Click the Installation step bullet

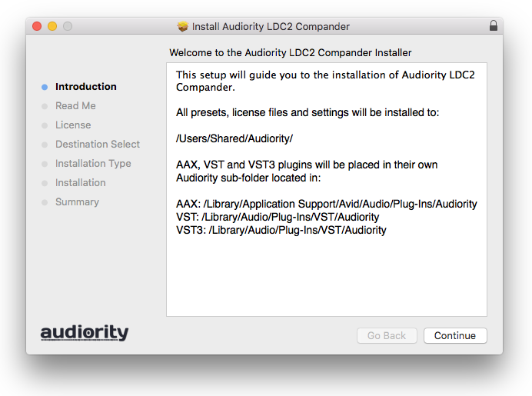pyautogui.click(x=45, y=183)
